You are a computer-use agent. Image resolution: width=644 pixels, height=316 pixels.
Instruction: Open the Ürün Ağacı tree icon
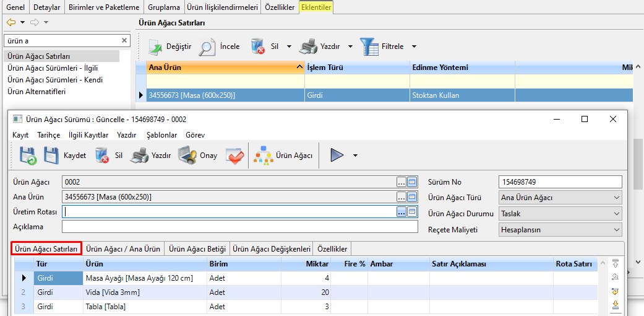tap(264, 156)
